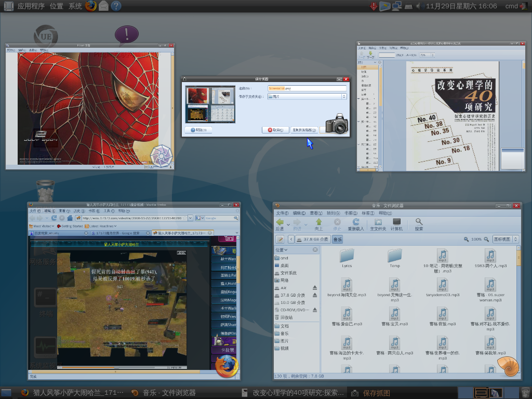Open the Firefox URL history dropdown
Viewport: 532px width, 399px height.
pyautogui.click(x=190, y=218)
